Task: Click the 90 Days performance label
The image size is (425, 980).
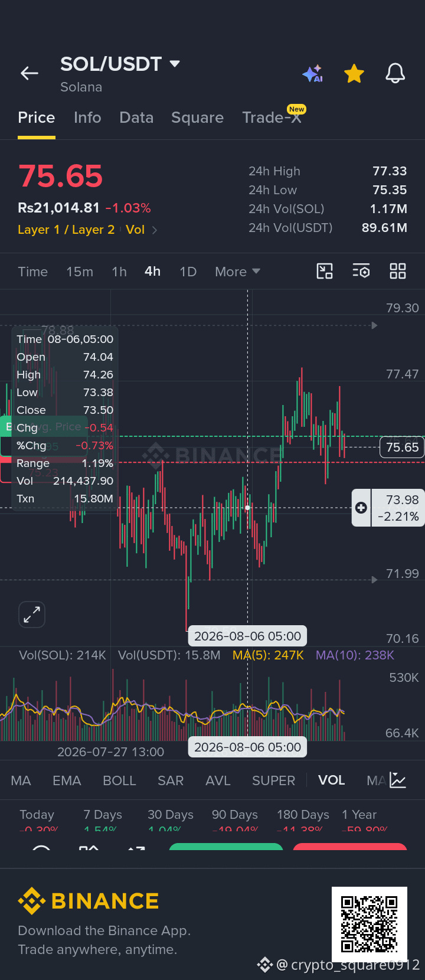Action: (235, 815)
